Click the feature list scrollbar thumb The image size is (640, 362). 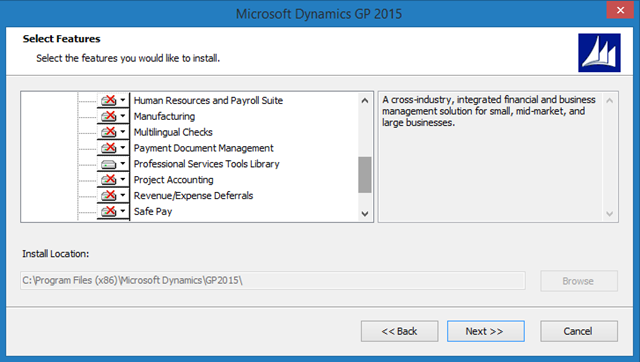pyautogui.click(x=365, y=175)
